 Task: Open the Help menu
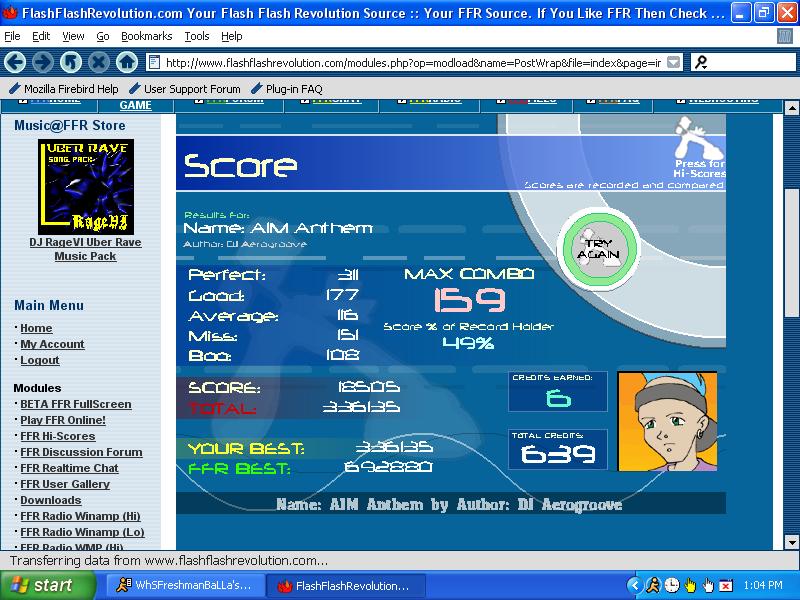click(x=232, y=36)
